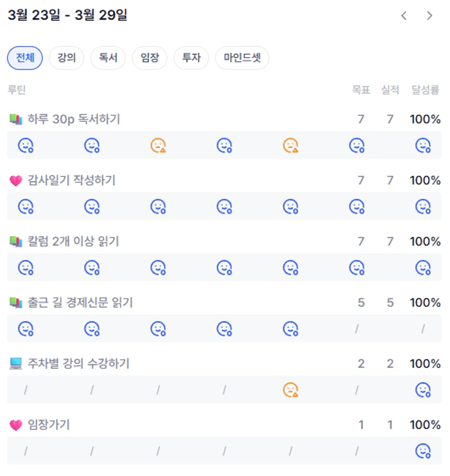The width and height of the screenshot is (450, 476).
Task: Open the 하루 30p 독서하기 routine title
Action: coord(73,119)
